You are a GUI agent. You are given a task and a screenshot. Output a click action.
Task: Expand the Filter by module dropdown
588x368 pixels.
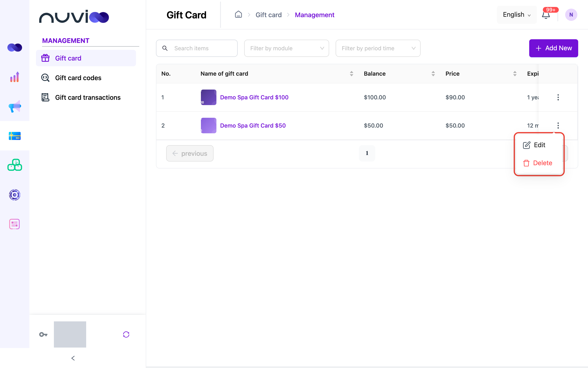click(286, 48)
